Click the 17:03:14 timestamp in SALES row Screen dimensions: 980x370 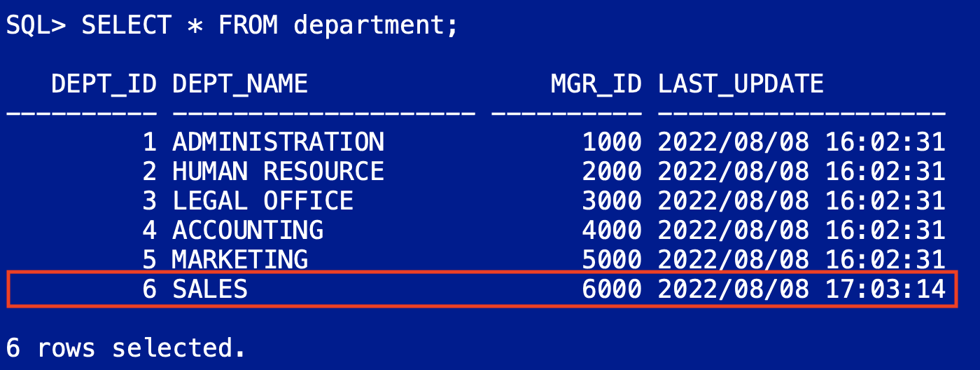coord(885,289)
